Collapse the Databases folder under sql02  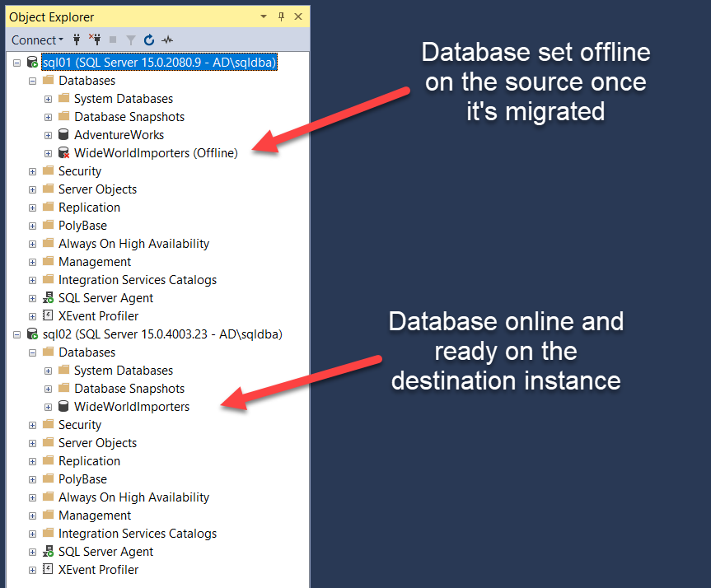[x=32, y=353]
